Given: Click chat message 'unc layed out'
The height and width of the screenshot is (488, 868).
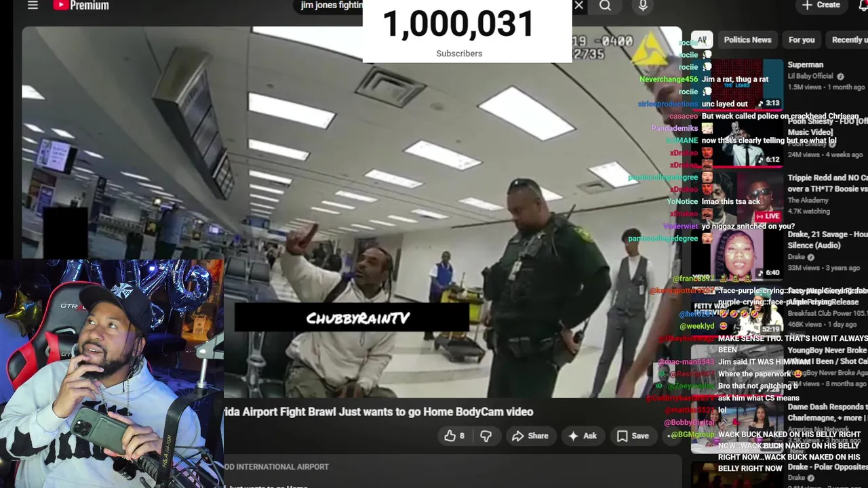Looking at the screenshot, I should pos(724,104).
